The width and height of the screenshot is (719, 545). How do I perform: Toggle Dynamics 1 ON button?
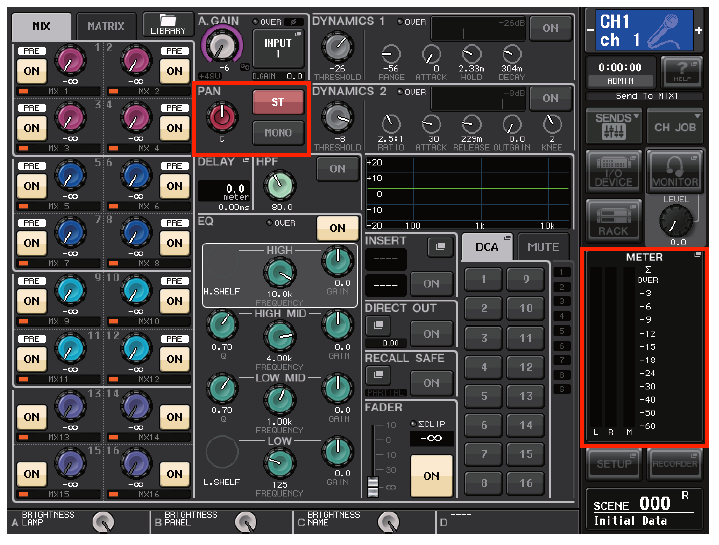[x=550, y=28]
